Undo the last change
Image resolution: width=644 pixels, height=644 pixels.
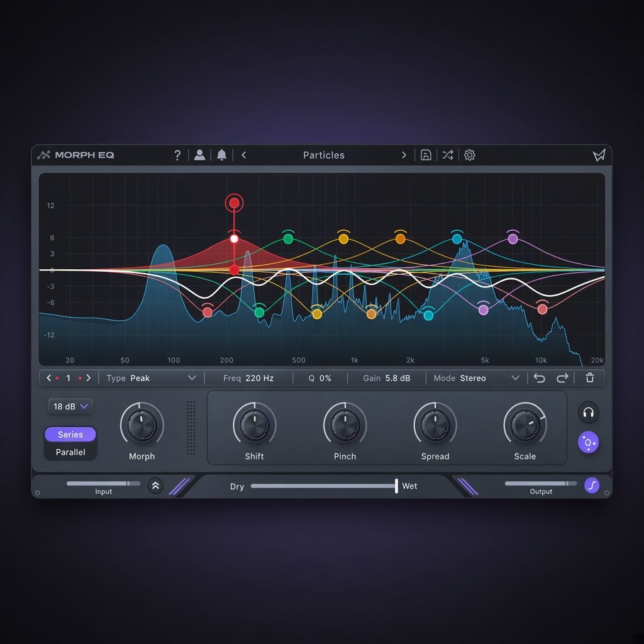pos(539,378)
